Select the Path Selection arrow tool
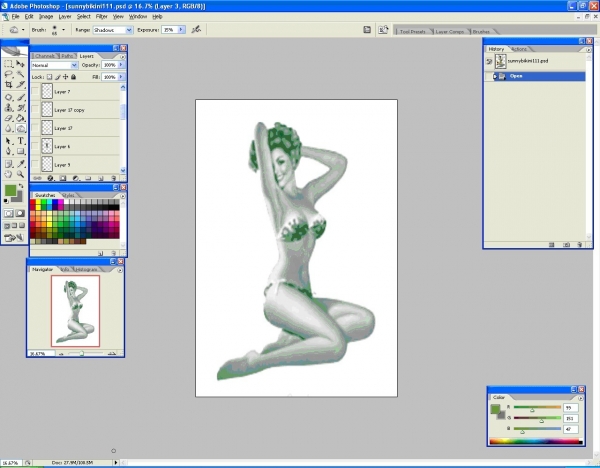 click(8, 141)
